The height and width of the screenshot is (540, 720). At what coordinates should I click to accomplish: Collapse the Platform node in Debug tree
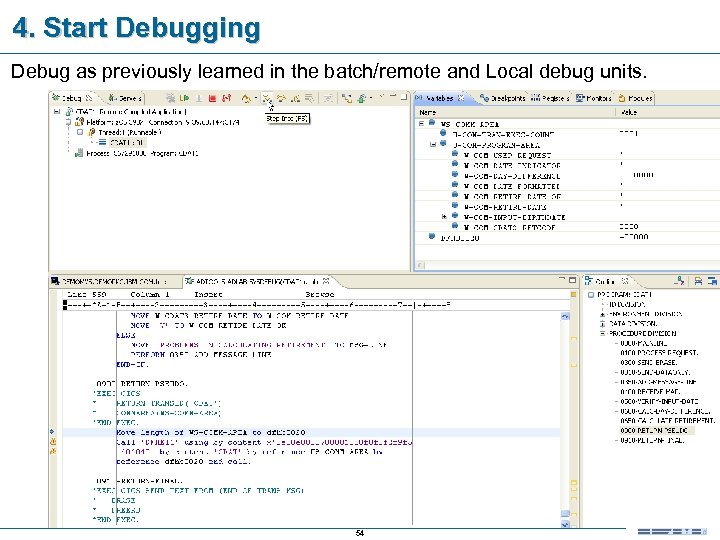[x=68, y=122]
